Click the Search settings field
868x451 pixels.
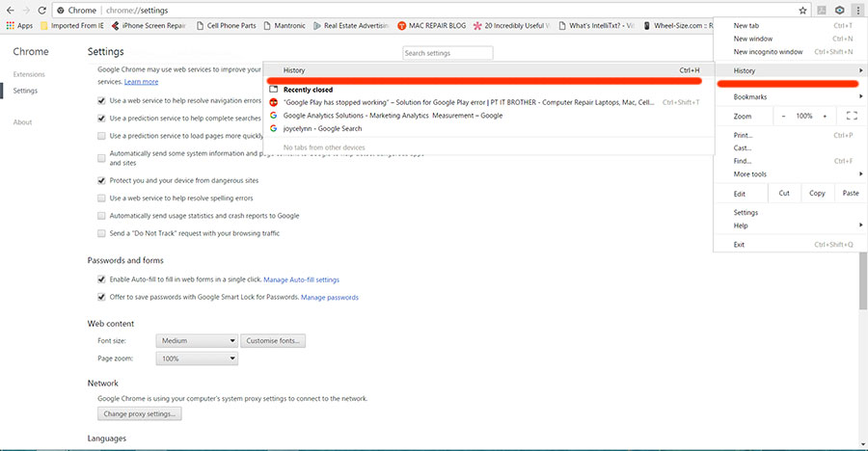pyautogui.click(x=448, y=53)
